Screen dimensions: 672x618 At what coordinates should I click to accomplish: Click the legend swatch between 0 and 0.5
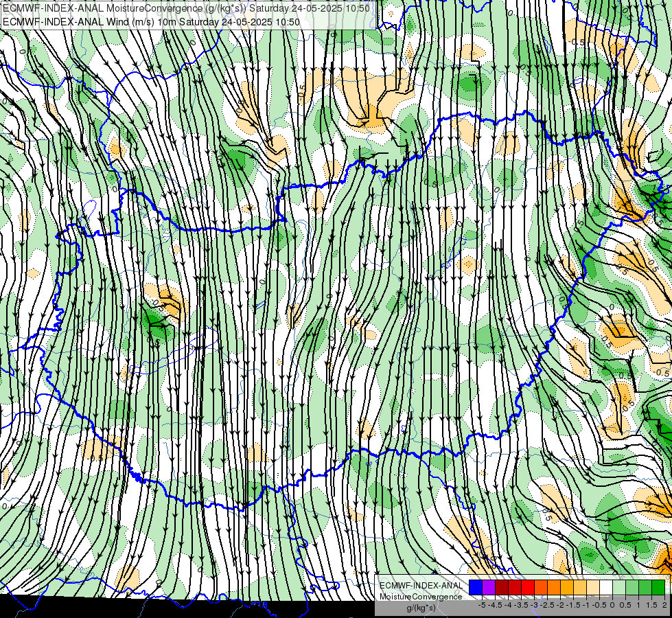tap(619, 587)
